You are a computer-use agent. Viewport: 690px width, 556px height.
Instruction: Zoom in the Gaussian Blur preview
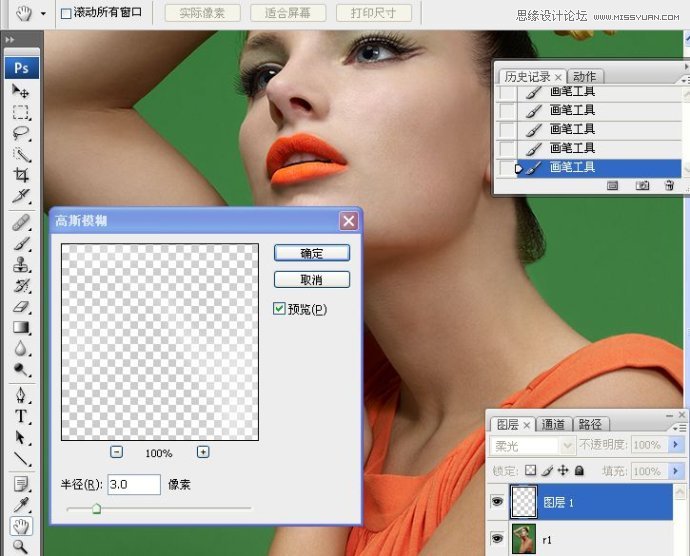(x=203, y=452)
